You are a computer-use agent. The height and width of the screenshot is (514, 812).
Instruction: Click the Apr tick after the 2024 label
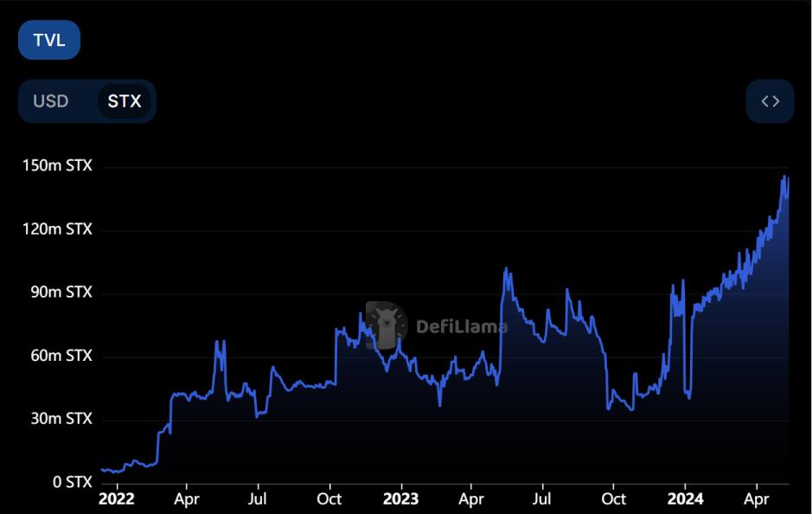(757, 499)
